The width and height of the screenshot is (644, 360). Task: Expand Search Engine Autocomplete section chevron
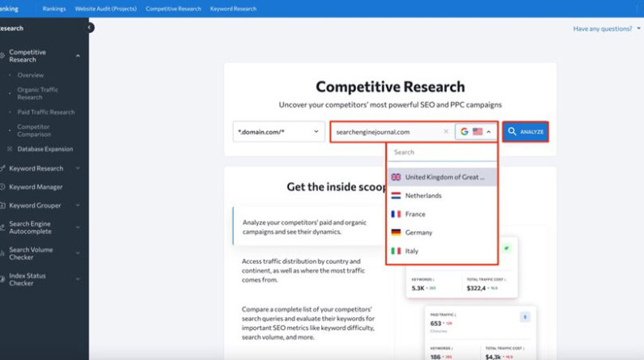point(78,227)
